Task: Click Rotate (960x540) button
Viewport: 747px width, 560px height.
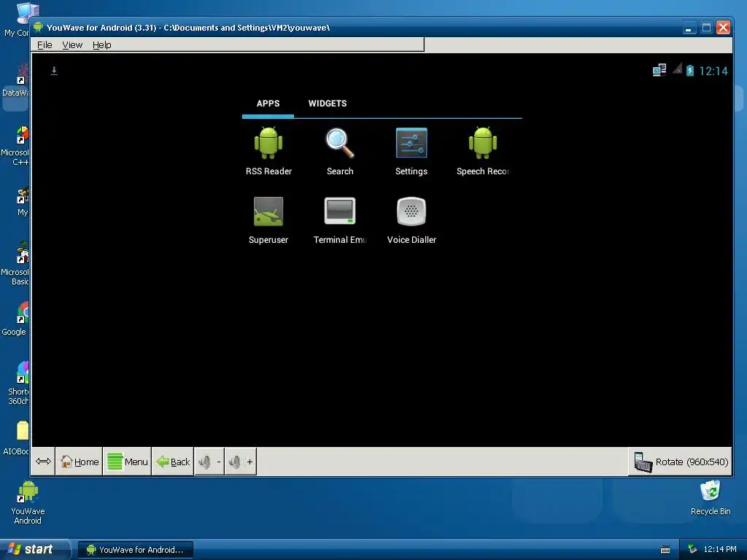Action: tap(681, 462)
